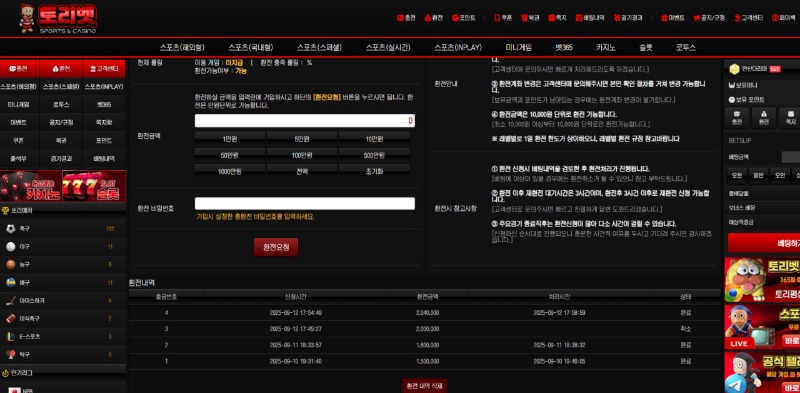Open 카지노 main menu
This screenshot has width=800, height=393.
point(606,47)
